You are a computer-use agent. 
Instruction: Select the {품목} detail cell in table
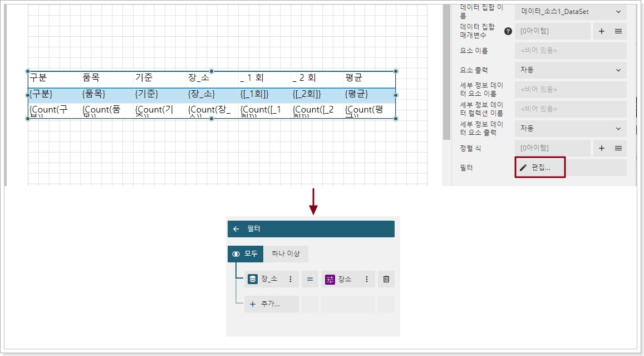coord(106,94)
